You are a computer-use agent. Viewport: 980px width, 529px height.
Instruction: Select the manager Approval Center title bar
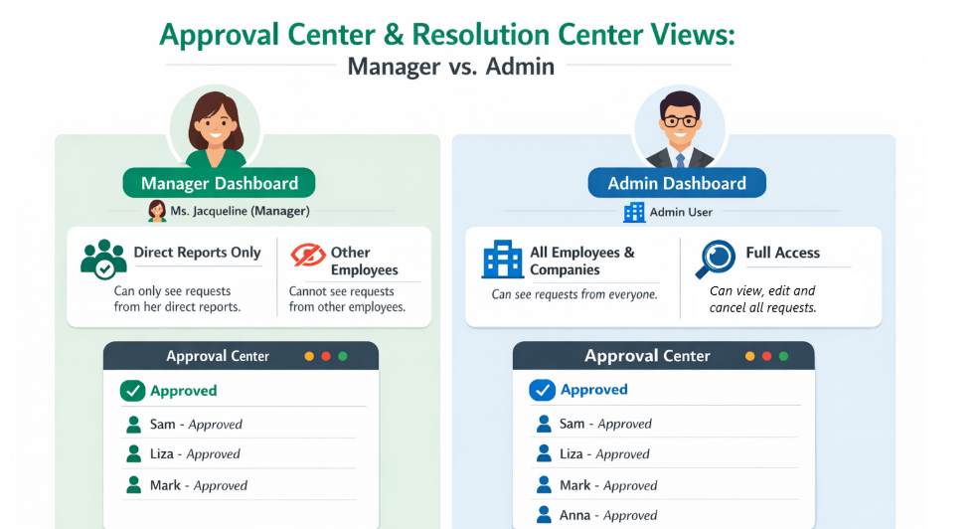[218, 356]
